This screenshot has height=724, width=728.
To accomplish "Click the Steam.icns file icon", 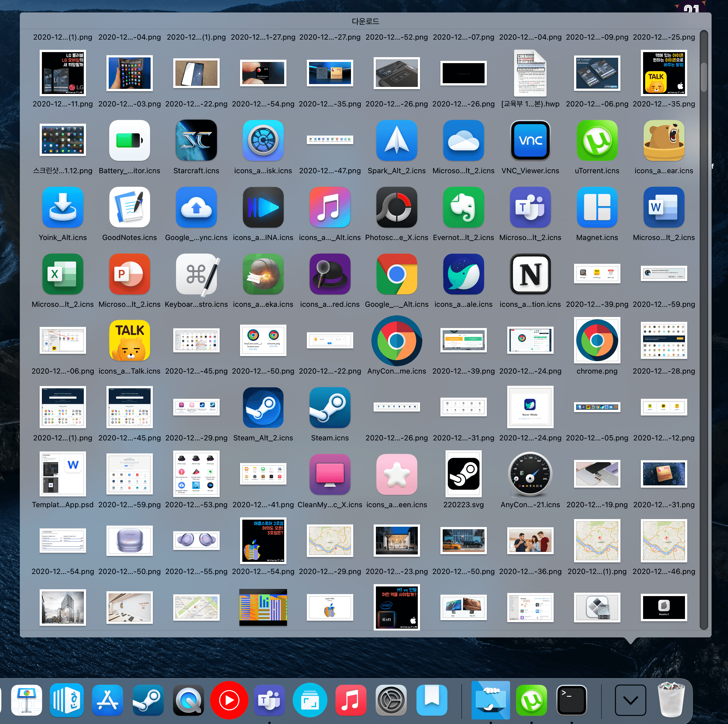I will click(x=330, y=407).
